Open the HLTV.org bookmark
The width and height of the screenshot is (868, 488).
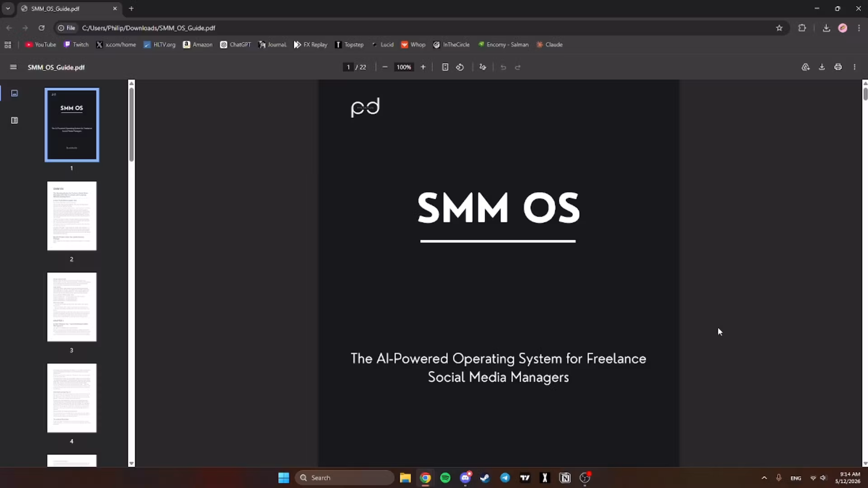coord(160,45)
